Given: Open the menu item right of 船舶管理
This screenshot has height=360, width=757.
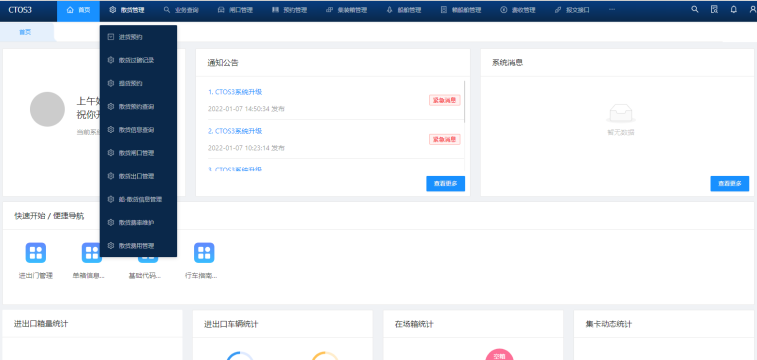Looking at the screenshot, I should [461, 10].
